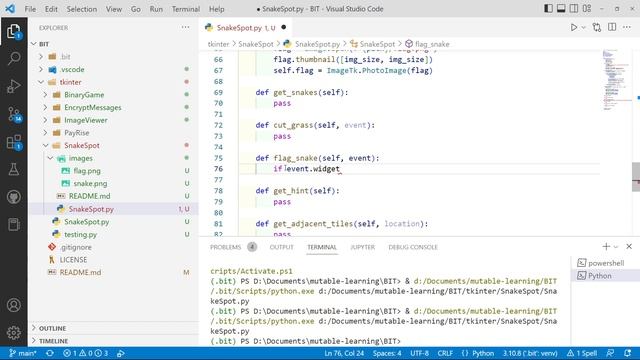Click the 1 Spell warning indicator
The width and height of the screenshot is (640, 360).
click(x=582, y=353)
